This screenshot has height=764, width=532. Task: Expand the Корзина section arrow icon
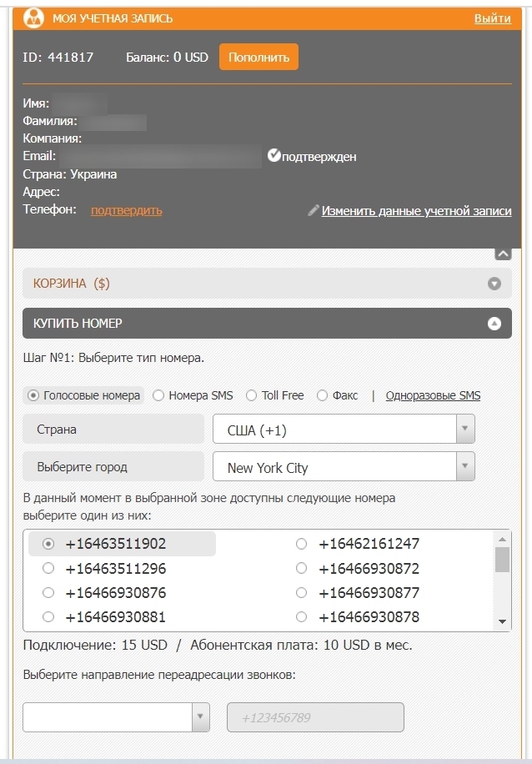494,284
